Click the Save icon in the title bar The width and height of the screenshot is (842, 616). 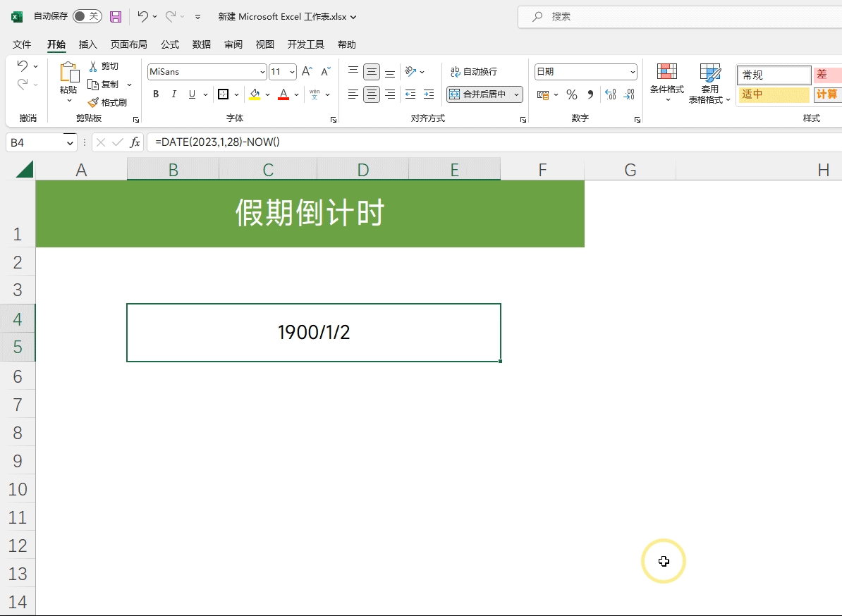116,17
